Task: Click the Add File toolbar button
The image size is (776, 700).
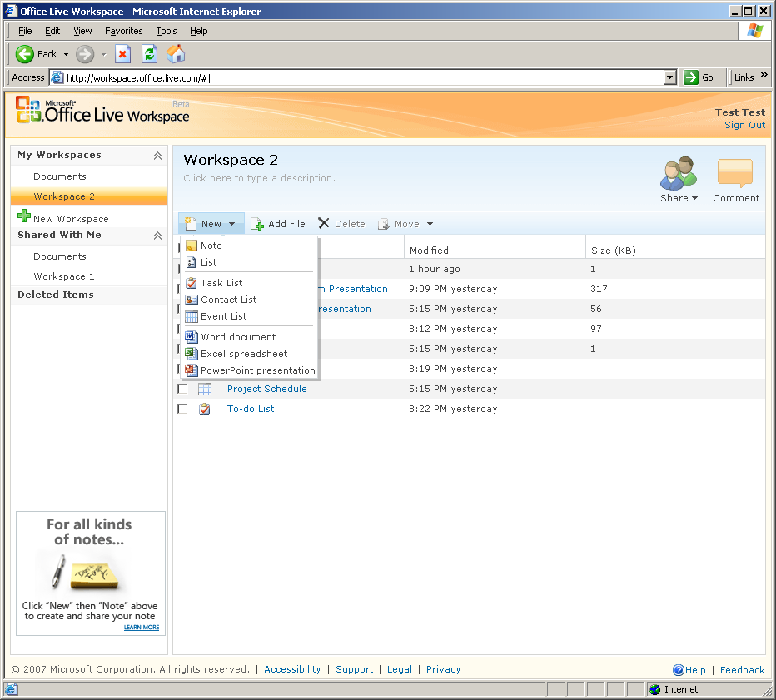Action: (x=277, y=224)
